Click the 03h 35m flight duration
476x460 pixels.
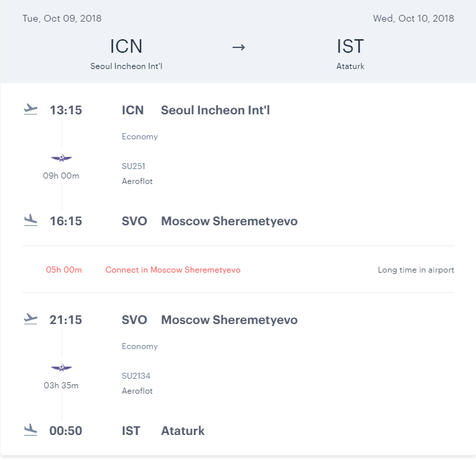(x=62, y=386)
